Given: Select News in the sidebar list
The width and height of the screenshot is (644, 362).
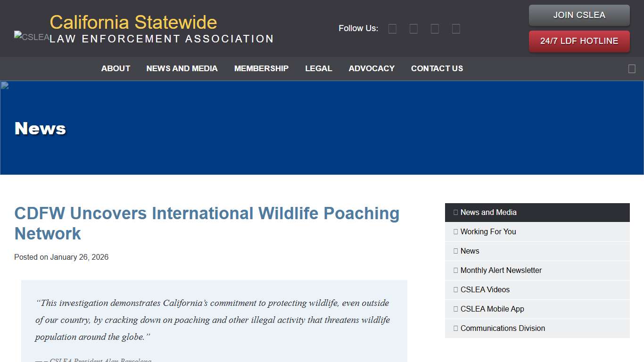Looking at the screenshot, I should pos(470,251).
